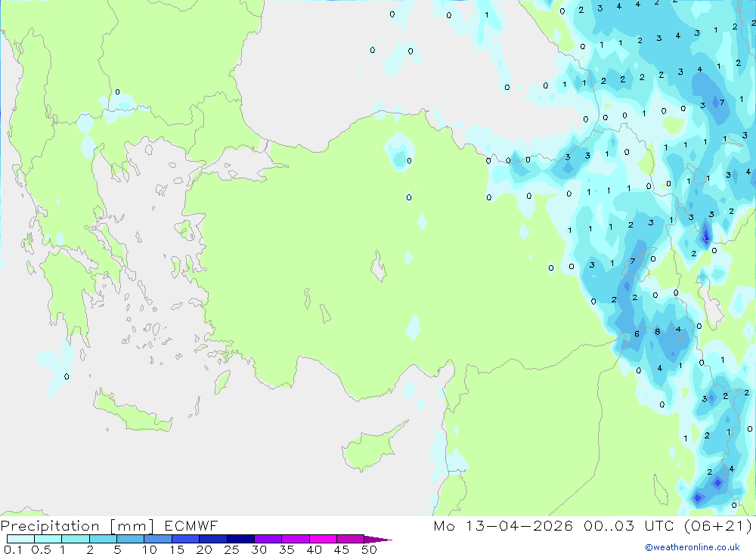The height and width of the screenshot is (554, 756).
Task: Click the "10" legend scale label
Action: 149,549
